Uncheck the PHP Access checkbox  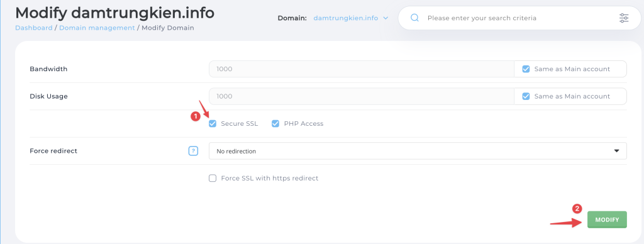point(275,124)
